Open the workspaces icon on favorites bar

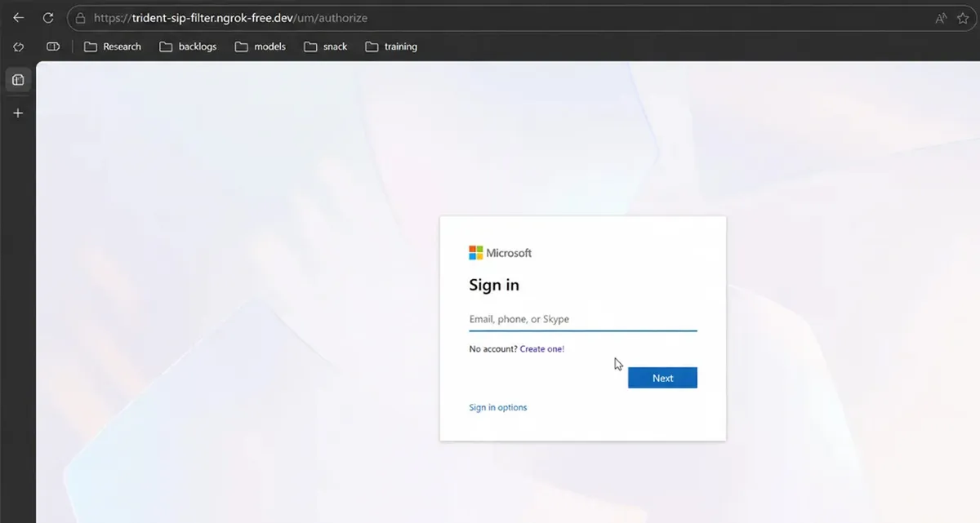click(x=18, y=47)
